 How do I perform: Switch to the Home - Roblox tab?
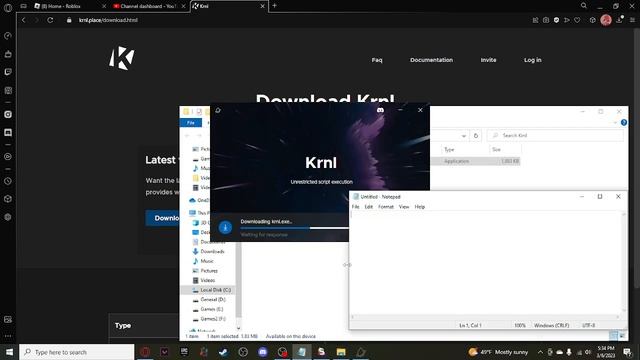[65, 6]
